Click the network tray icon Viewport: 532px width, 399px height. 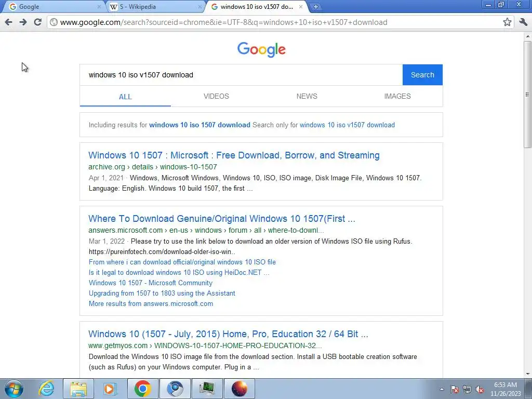[x=467, y=389]
